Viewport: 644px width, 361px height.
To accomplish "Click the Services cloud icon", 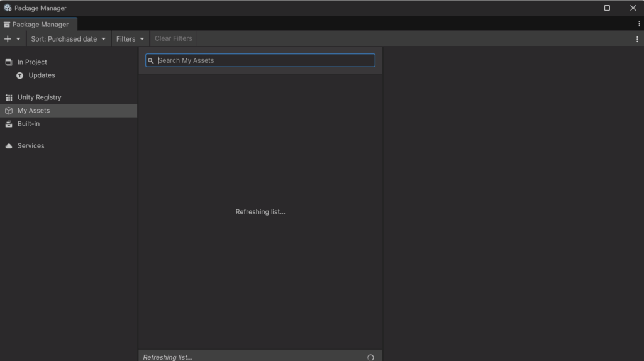I will pos(9,146).
